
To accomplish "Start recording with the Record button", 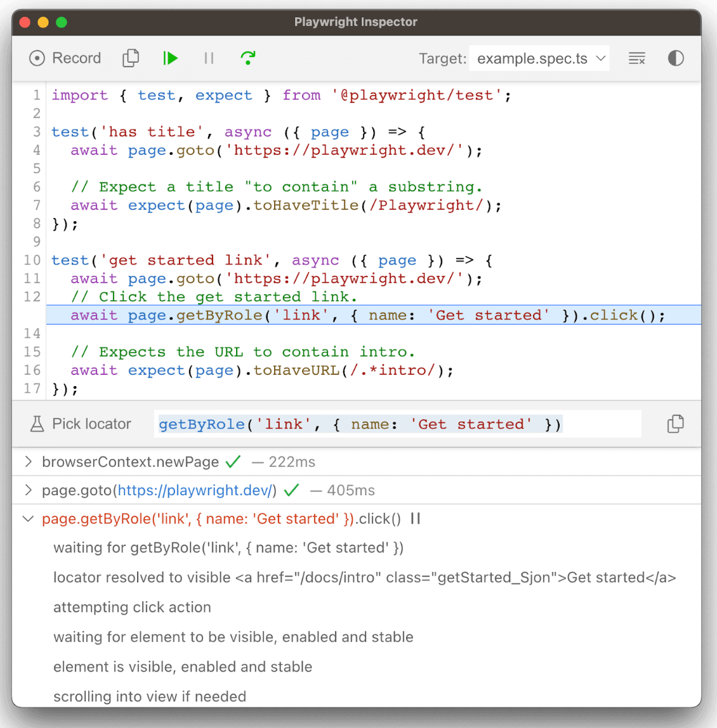I will tap(64, 58).
